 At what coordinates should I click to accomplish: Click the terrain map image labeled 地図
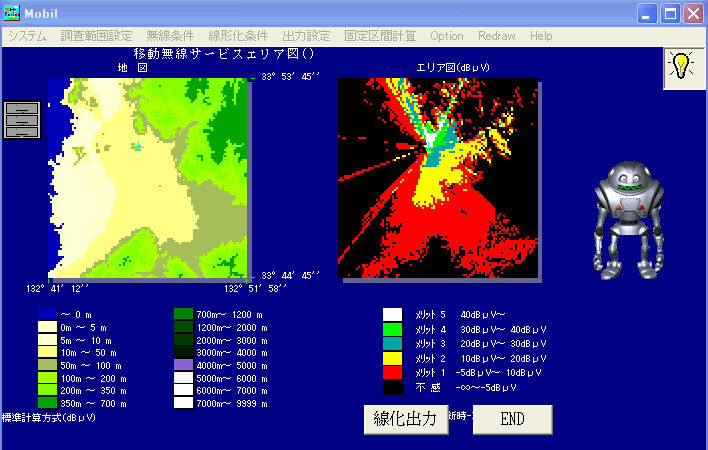click(148, 178)
